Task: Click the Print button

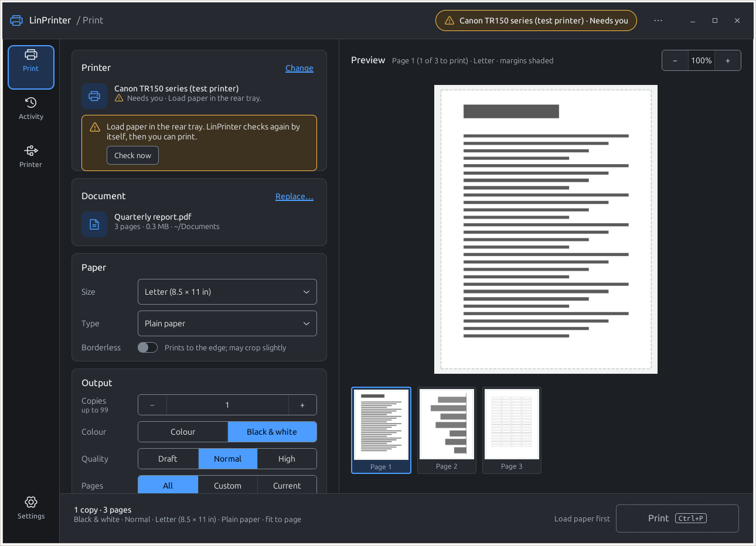Action: coord(677,518)
